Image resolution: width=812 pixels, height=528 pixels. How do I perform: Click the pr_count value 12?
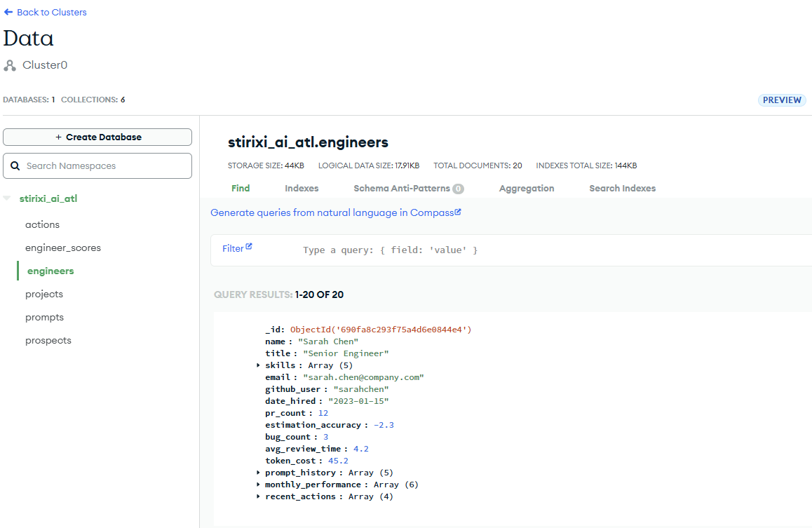pos(323,412)
